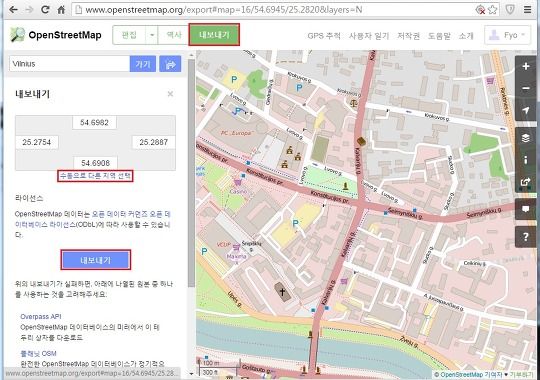Screen dimensions: 540x380
Task: Click manually select a different area link
Action: pyautogui.click(x=95, y=176)
